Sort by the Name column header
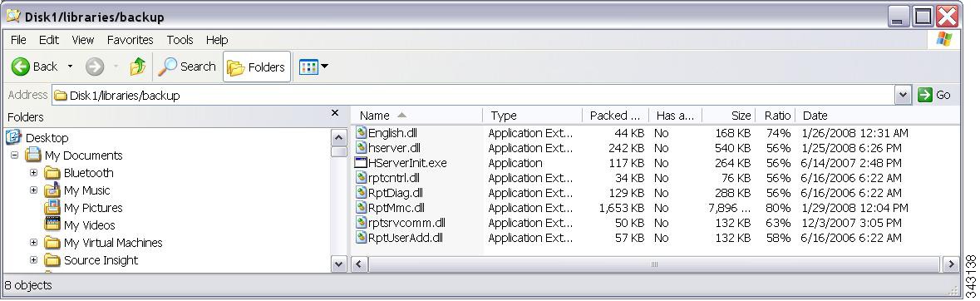The width and height of the screenshot is (980, 301). [417, 115]
